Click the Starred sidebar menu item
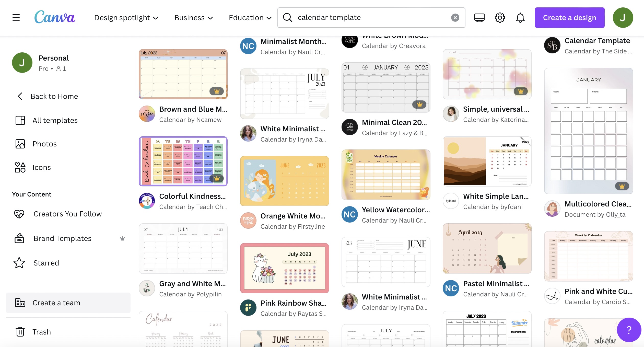Screen dimensions: 644x347 [46, 263]
